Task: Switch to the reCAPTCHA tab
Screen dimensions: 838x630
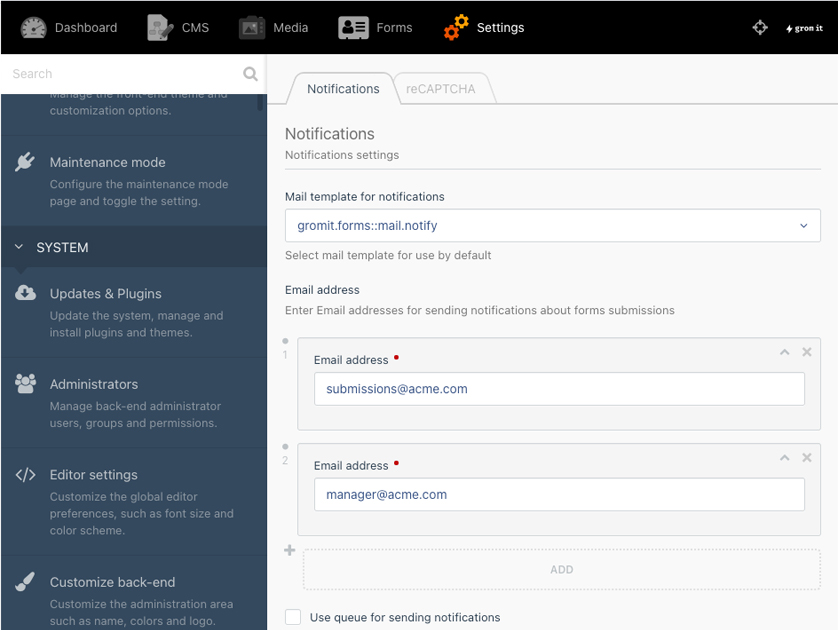Action: (x=440, y=89)
